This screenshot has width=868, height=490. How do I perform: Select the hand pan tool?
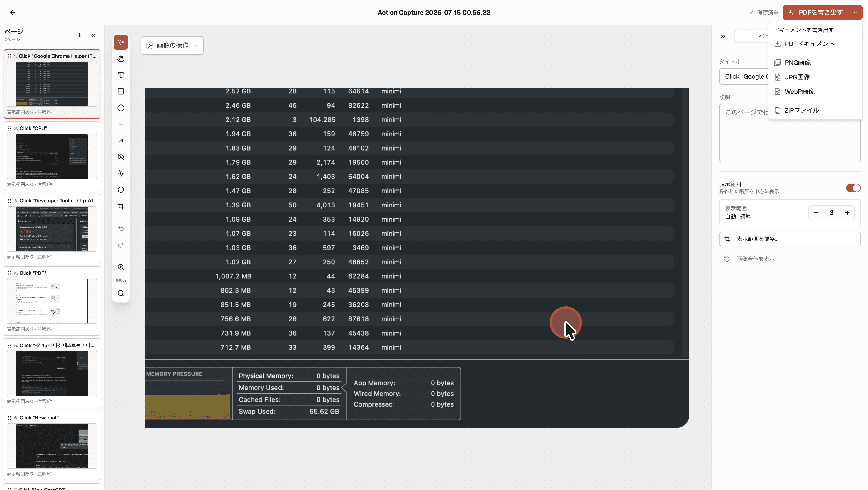(121, 59)
